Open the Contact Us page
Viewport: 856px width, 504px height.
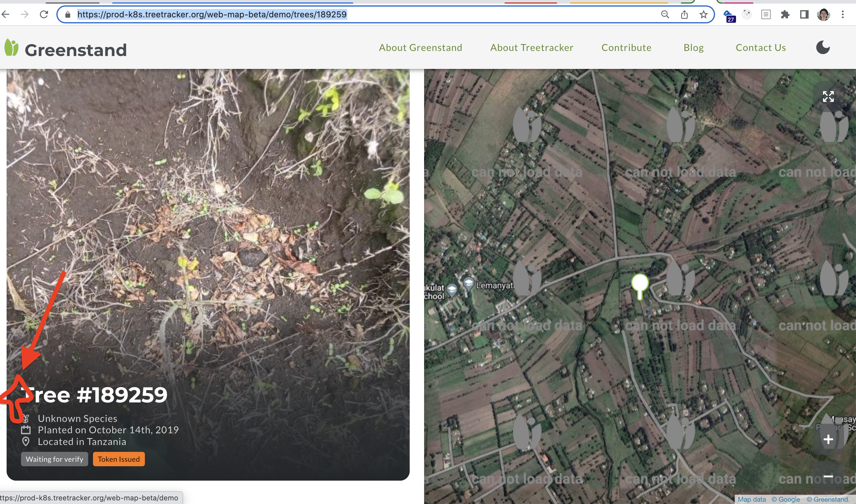[761, 48]
